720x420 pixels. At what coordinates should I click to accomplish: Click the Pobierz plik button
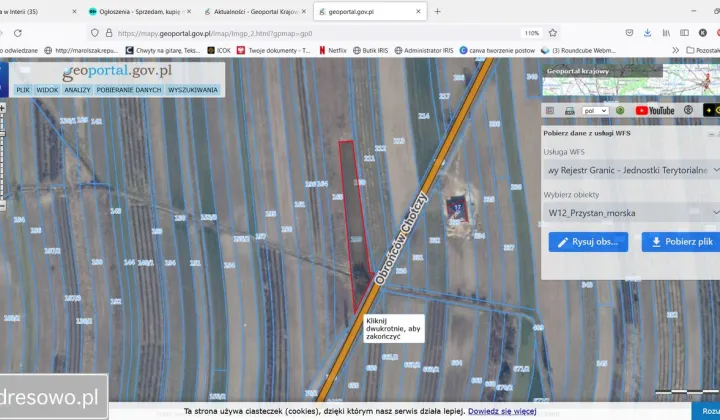click(682, 242)
